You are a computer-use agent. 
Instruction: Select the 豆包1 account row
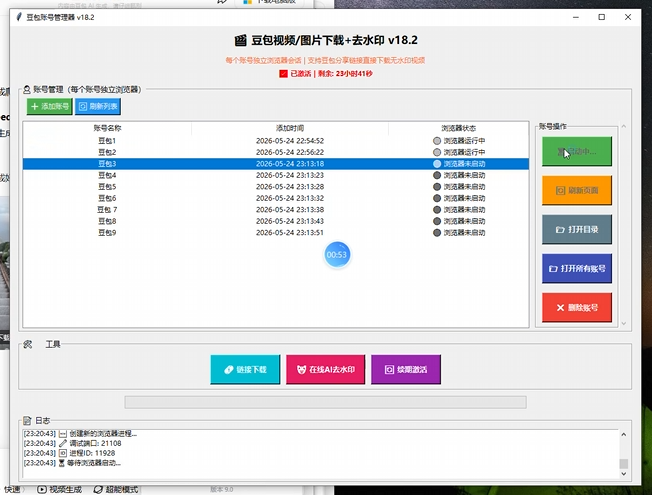pyautogui.click(x=276, y=141)
